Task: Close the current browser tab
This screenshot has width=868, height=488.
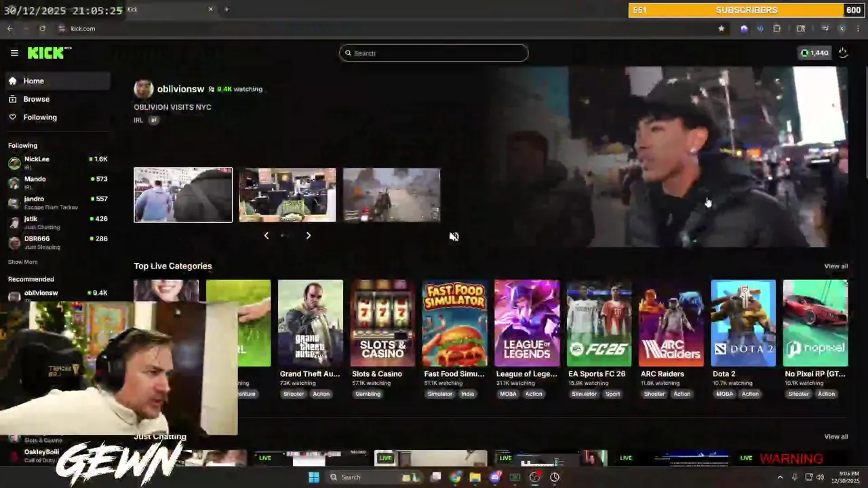Action: (210, 9)
